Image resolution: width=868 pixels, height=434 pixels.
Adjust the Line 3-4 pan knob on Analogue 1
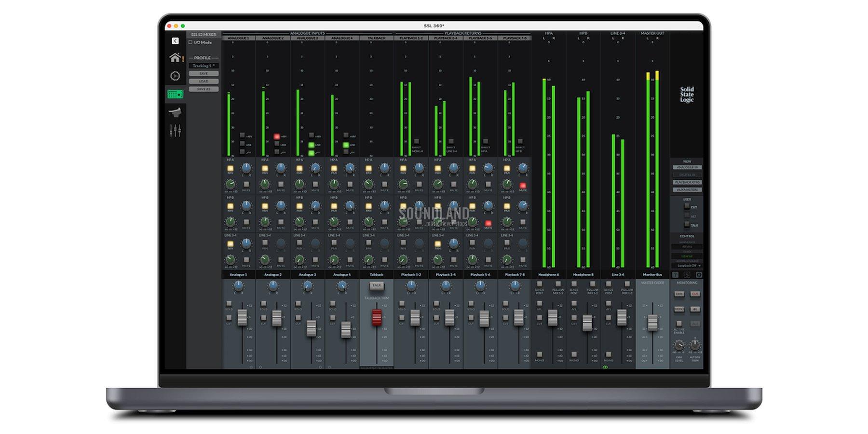pos(246,244)
